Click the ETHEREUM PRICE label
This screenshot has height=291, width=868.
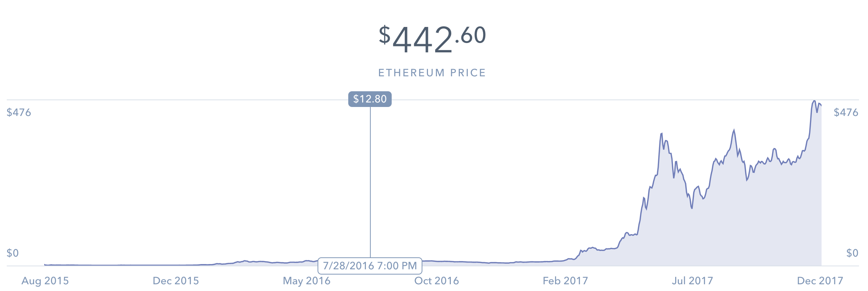[432, 73]
